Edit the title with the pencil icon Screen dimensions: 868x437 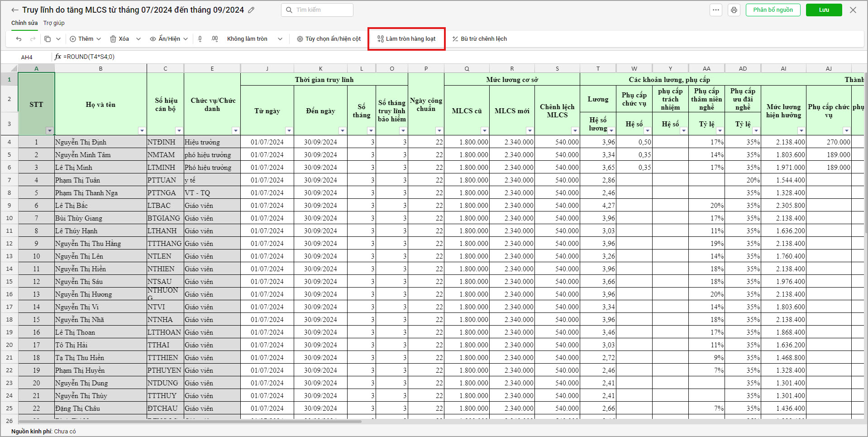click(x=251, y=10)
